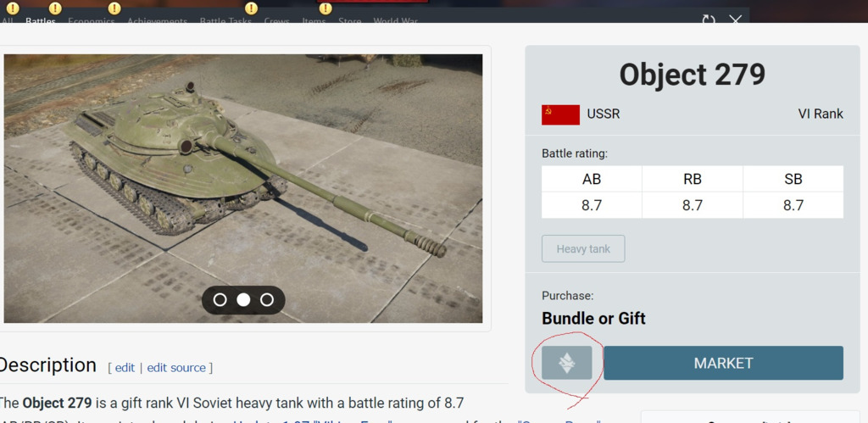Click the exclamation badge above the All tab

click(12, 8)
